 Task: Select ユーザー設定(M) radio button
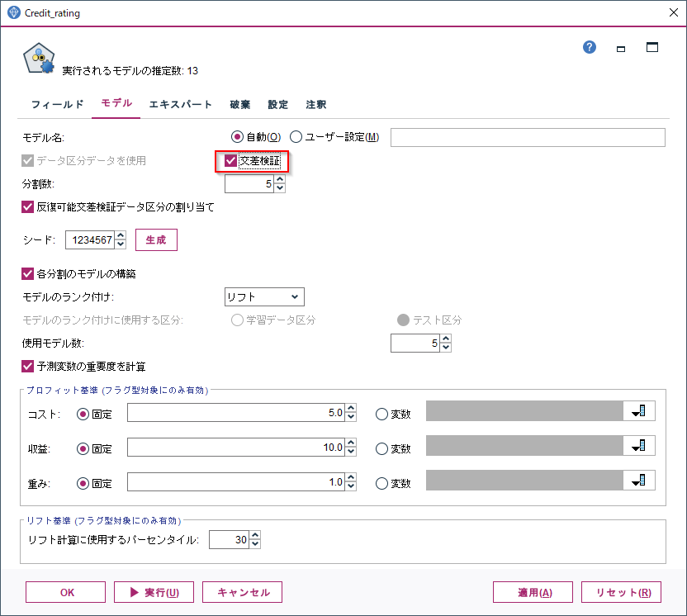[296, 137]
